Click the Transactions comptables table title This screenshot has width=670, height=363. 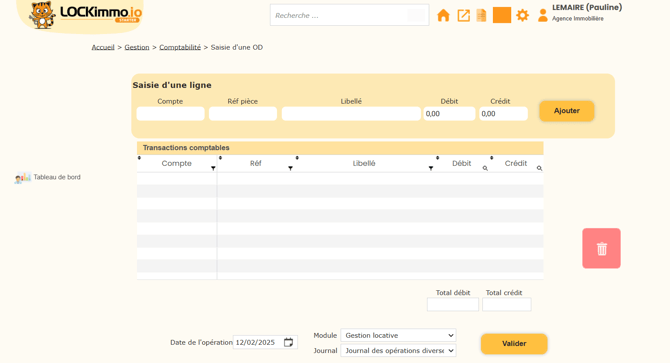[x=186, y=148]
